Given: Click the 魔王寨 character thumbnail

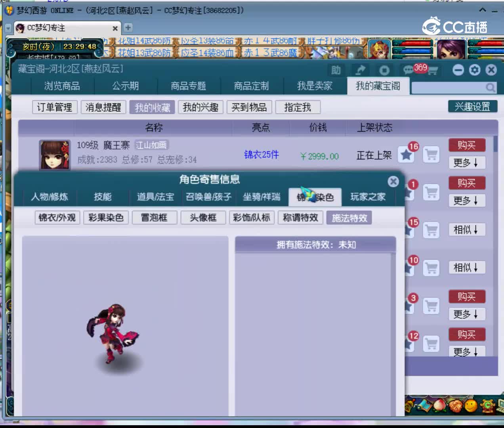Looking at the screenshot, I should pos(55,155).
